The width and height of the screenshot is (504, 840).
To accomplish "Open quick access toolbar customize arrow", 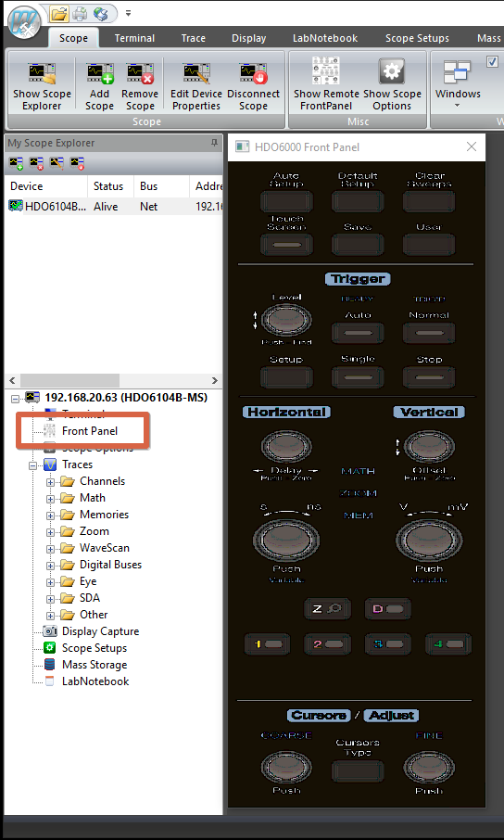I will tap(128, 13).
